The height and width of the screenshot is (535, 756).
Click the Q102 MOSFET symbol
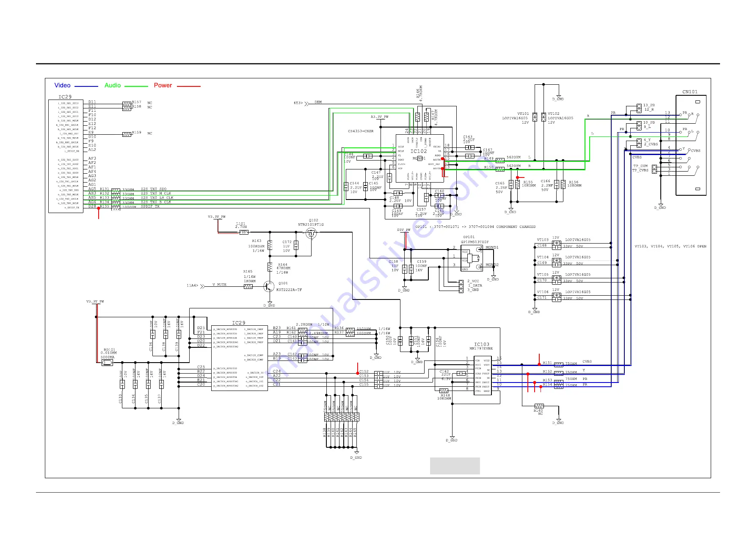coord(312,233)
